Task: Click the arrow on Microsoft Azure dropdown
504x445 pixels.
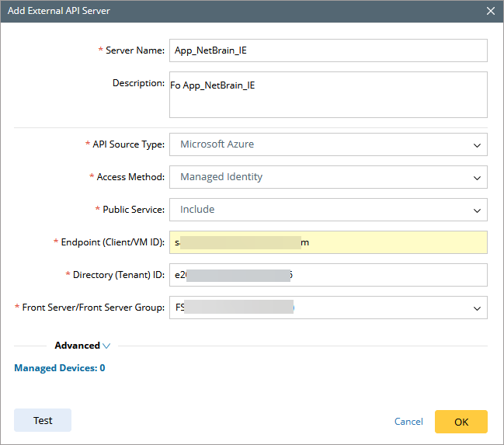Action: coord(476,144)
